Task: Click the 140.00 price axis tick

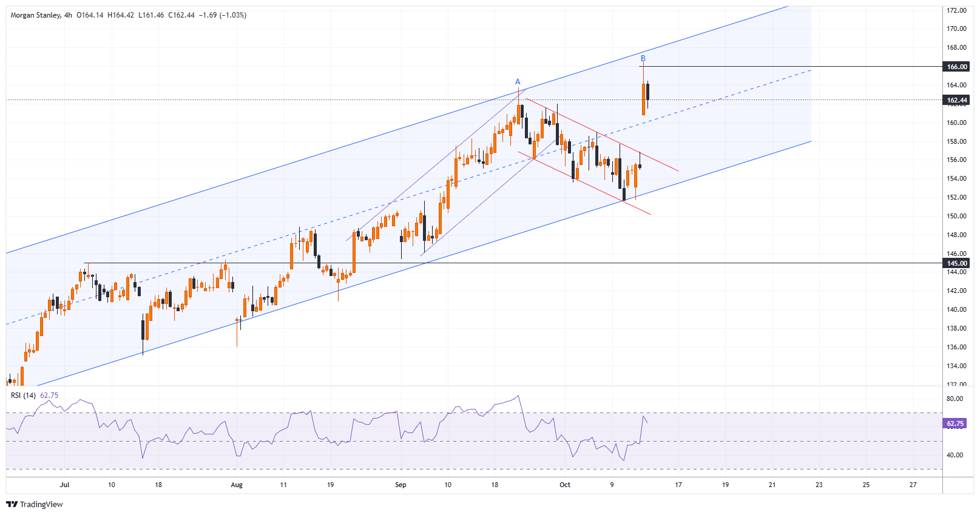Action: (x=957, y=309)
